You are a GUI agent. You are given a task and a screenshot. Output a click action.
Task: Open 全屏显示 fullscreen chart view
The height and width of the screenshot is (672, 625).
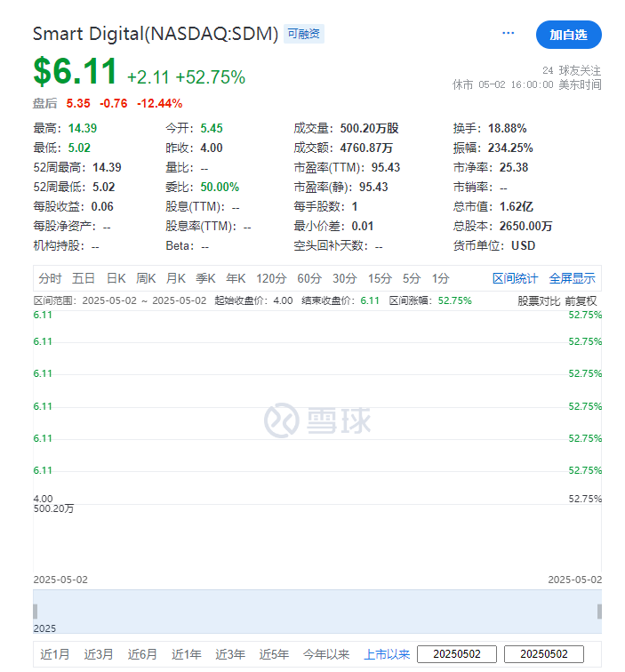(x=572, y=278)
